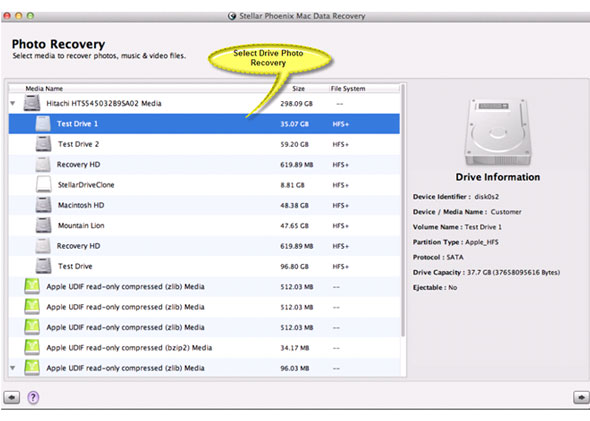Click the 96.80 GB size value
The height and width of the screenshot is (421, 590).
point(294,266)
